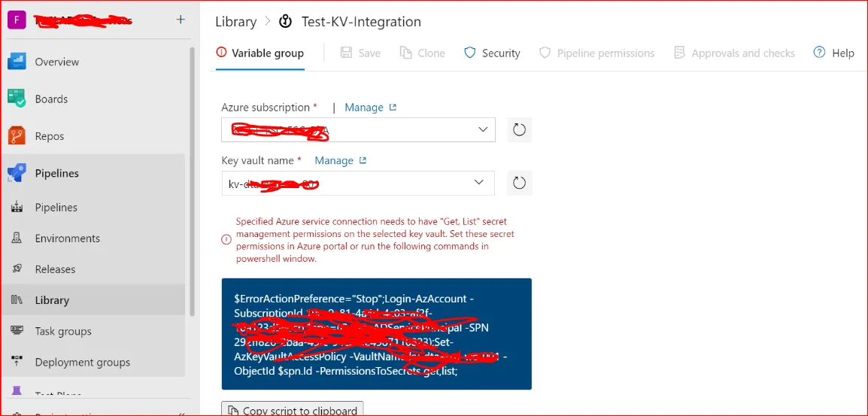
Task: Click the variable group icon in breadcrumb
Action: (285, 22)
